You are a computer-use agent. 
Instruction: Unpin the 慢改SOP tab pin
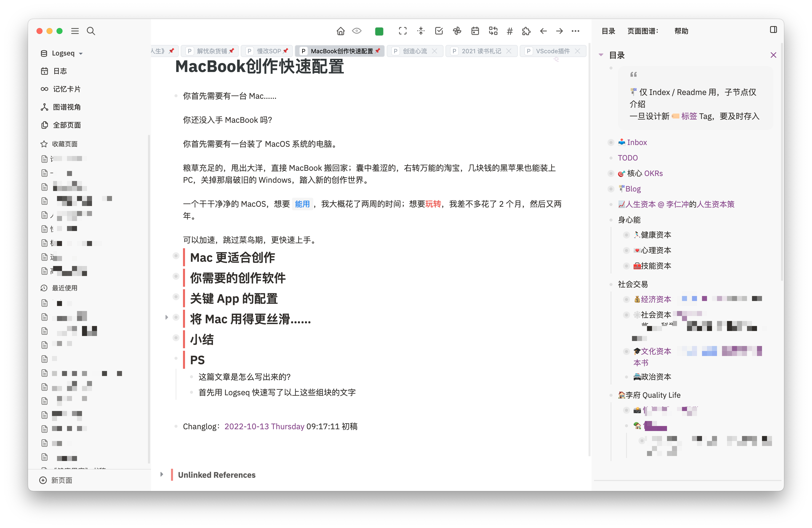pyautogui.click(x=285, y=51)
